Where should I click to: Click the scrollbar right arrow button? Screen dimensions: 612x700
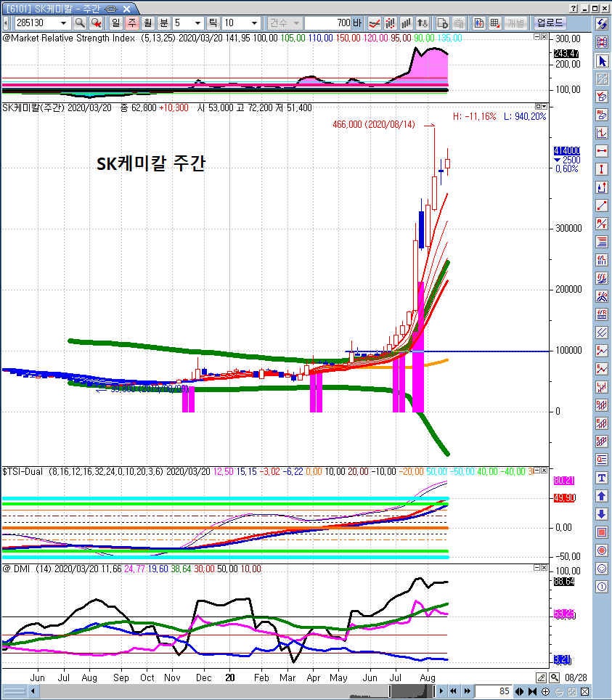(x=441, y=691)
